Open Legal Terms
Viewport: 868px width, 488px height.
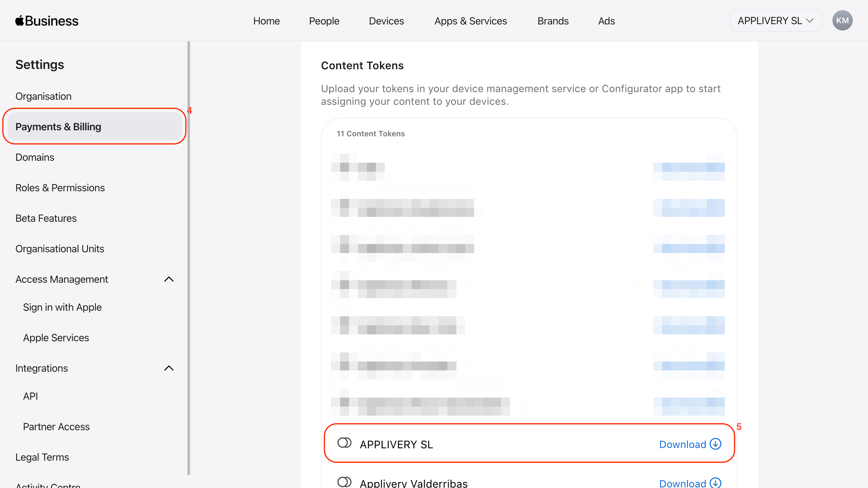pyautogui.click(x=42, y=457)
